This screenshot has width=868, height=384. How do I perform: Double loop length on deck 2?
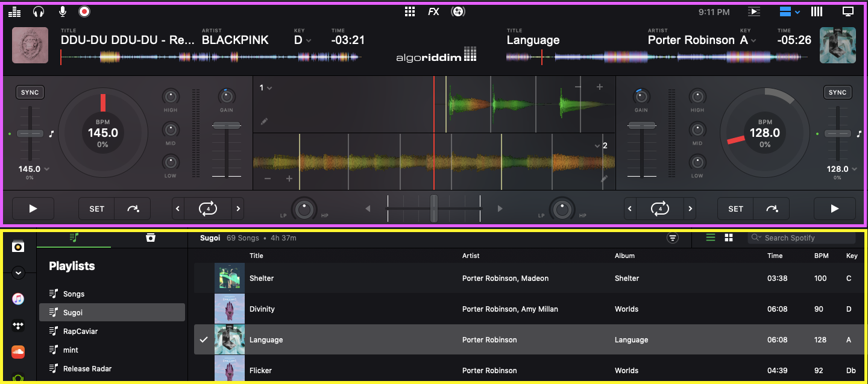pos(690,209)
